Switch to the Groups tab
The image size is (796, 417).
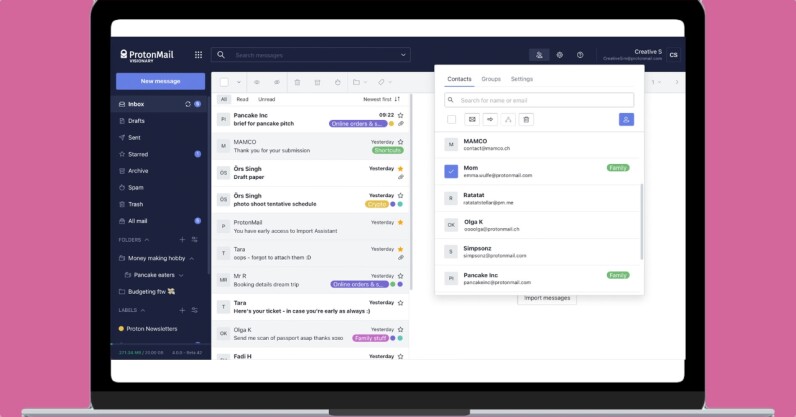pyautogui.click(x=491, y=78)
